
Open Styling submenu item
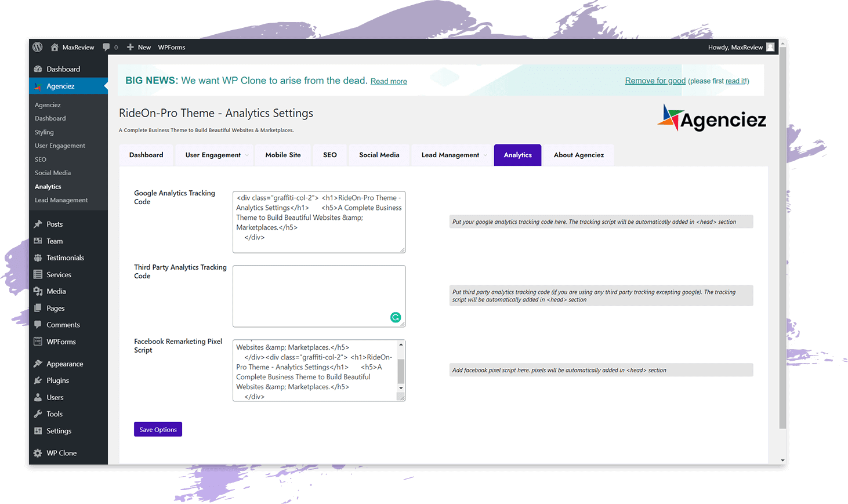click(x=44, y=132)
